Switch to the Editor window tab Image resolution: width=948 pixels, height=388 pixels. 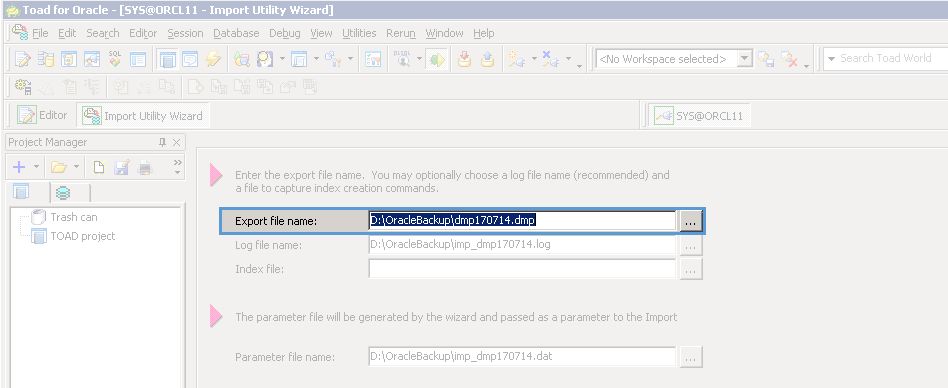pos(42,115)
